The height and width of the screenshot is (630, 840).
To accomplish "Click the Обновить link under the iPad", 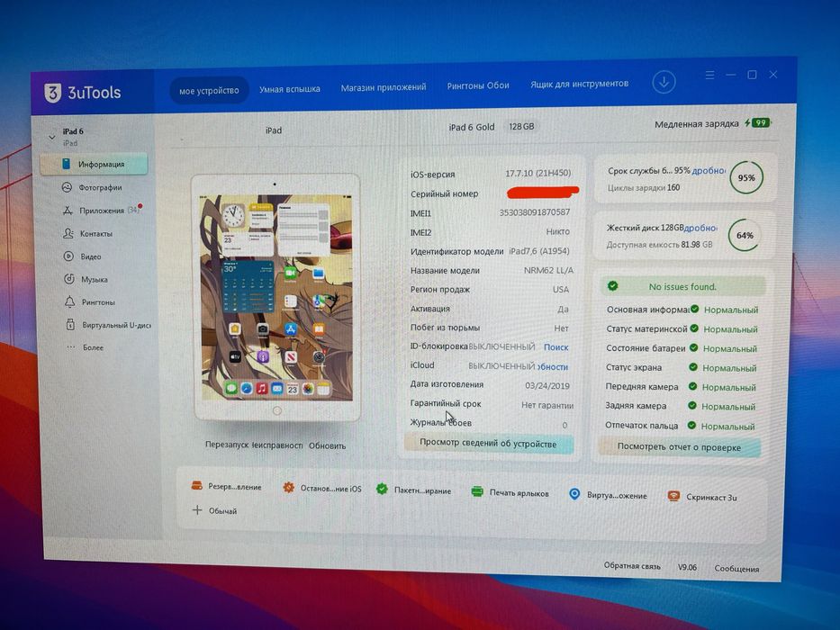I will pyautogui.click(x=328, y=445).
